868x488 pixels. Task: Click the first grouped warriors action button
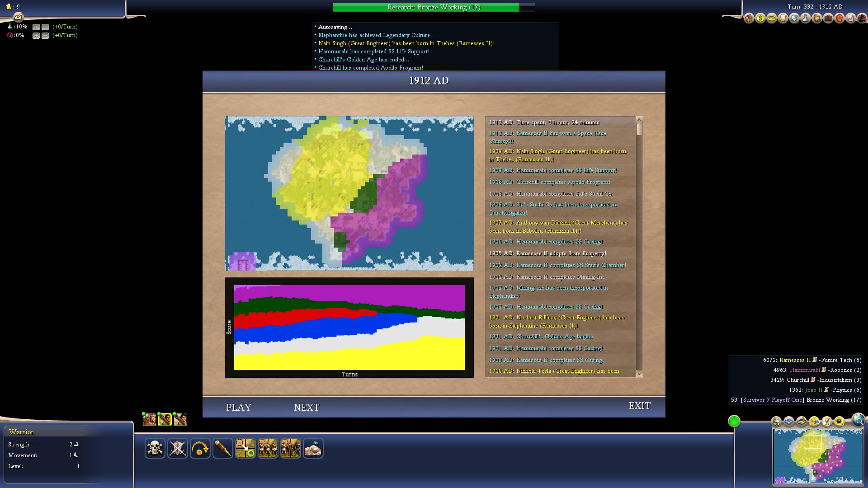(x=268, y=448)
